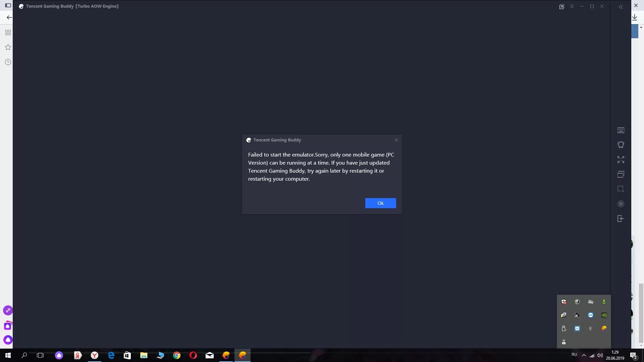Open Action Center notifications icon
Image resolution: width=644 pixels, height=362 pixels.
(x=634, y=355)
